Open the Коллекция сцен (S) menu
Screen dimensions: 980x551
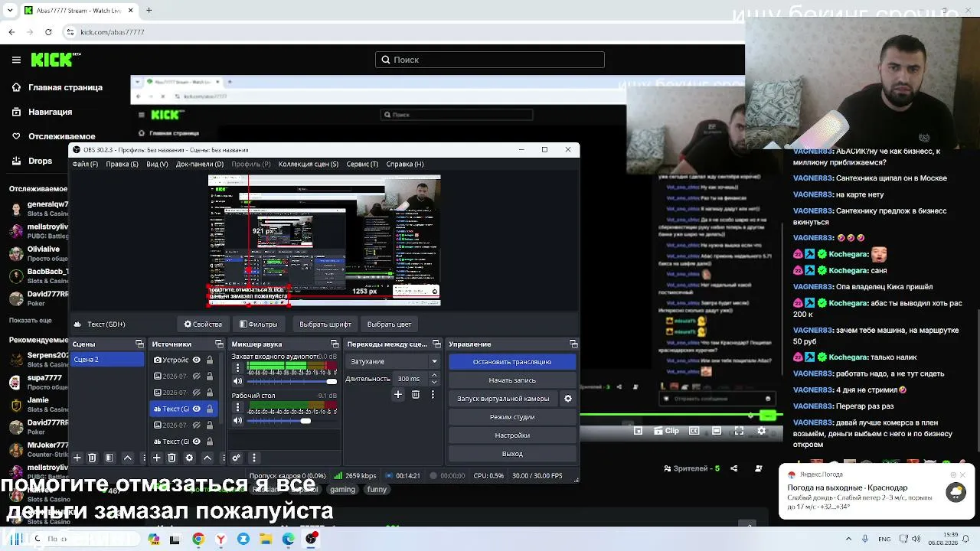pos(309,164)
